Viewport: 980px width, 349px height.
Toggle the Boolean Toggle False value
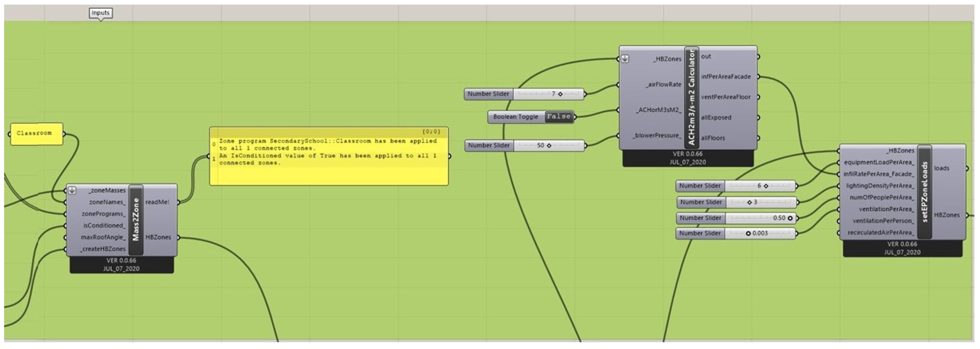click(558, 117)
